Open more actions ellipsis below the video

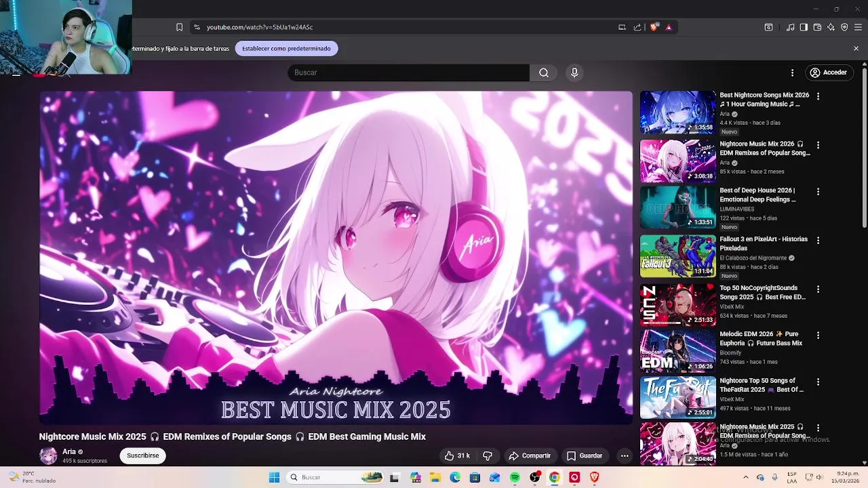pyautogui.click(x=625, y=455)
